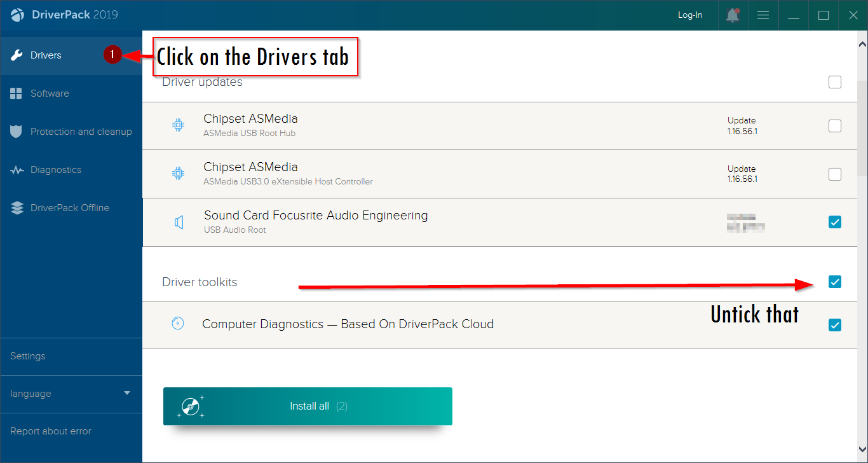Screen dimensions: 868x463
Task: Click the notification bell icon
Action: (732, 15)
